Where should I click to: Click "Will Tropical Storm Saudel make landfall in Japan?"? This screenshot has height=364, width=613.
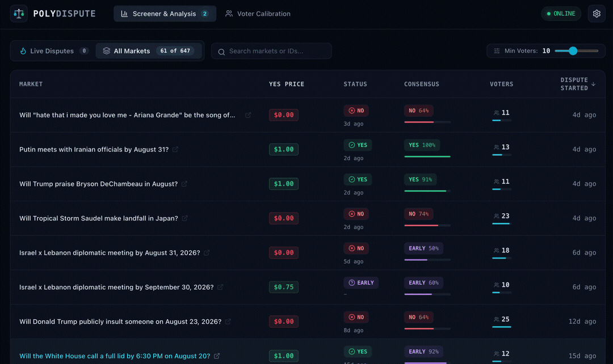pos(99,218)
